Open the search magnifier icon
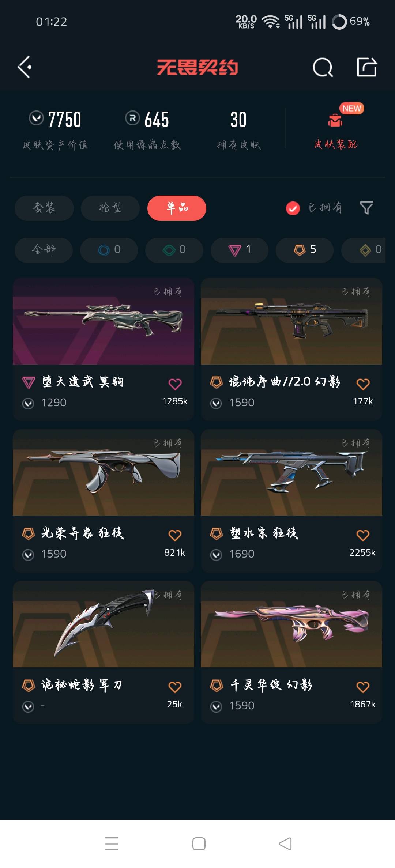Screen dimensions: 395x868 click(x=323, y=67)
